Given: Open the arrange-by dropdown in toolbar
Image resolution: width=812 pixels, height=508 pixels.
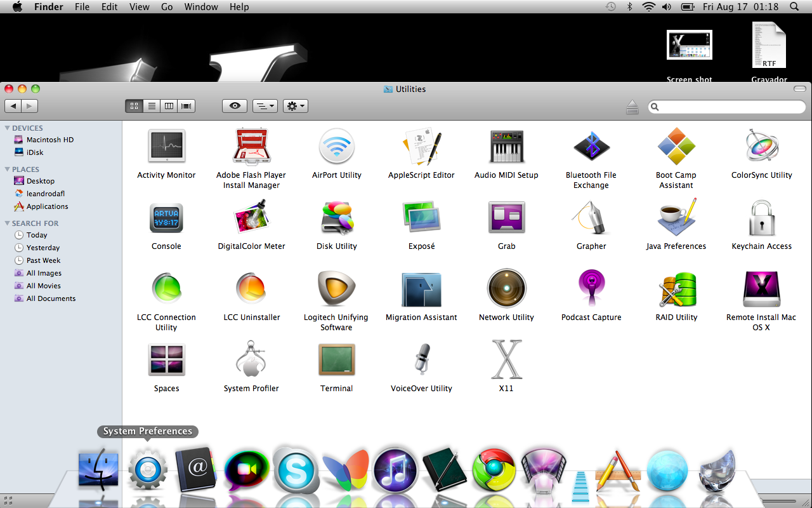Looking at the screenshot, I should click(x=265, y=106).
